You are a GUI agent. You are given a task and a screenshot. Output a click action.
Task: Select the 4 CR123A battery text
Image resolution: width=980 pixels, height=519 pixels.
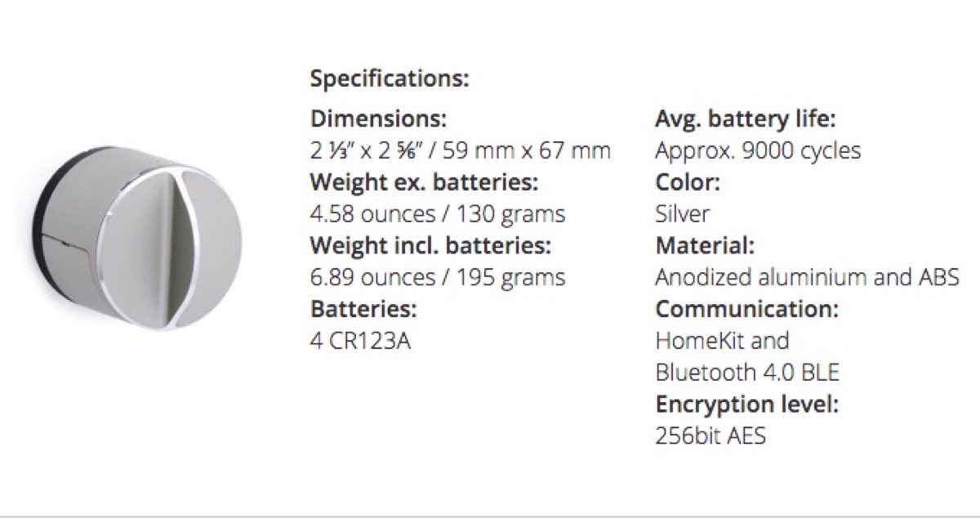pyautogui.click(x=360, y=341)
